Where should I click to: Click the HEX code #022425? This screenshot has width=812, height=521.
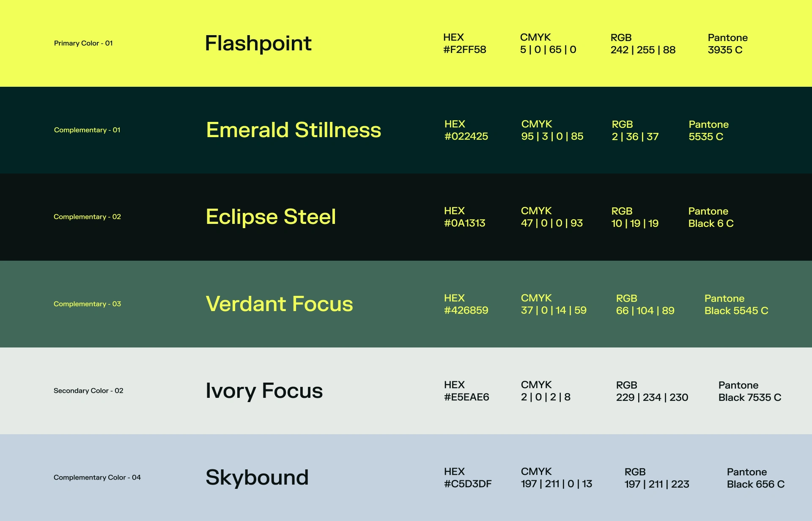point(466,136)
